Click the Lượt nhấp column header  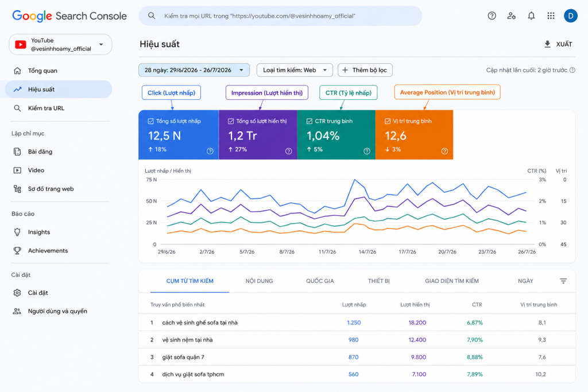coord(354,305)
